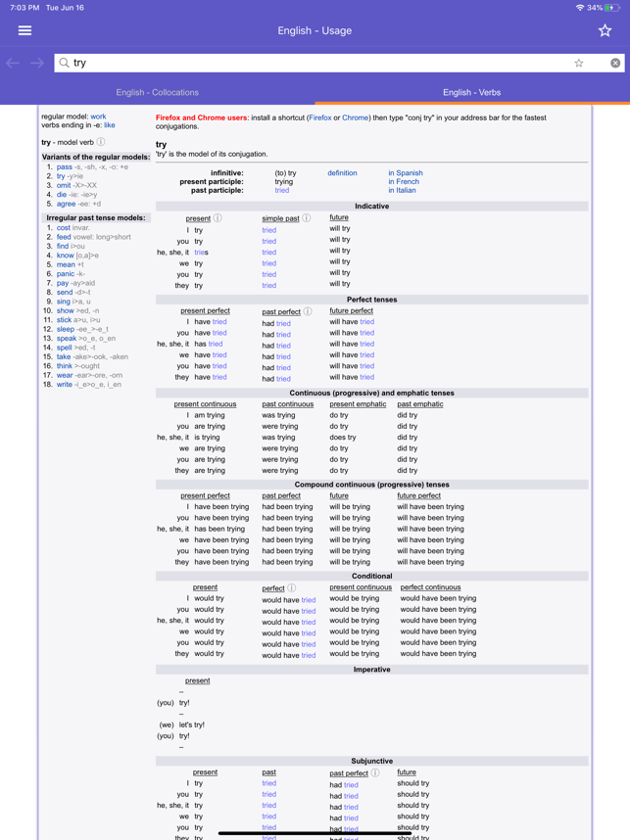Click the Imperative section header
This screenshot has width=630, height=840.
point(371,670)
